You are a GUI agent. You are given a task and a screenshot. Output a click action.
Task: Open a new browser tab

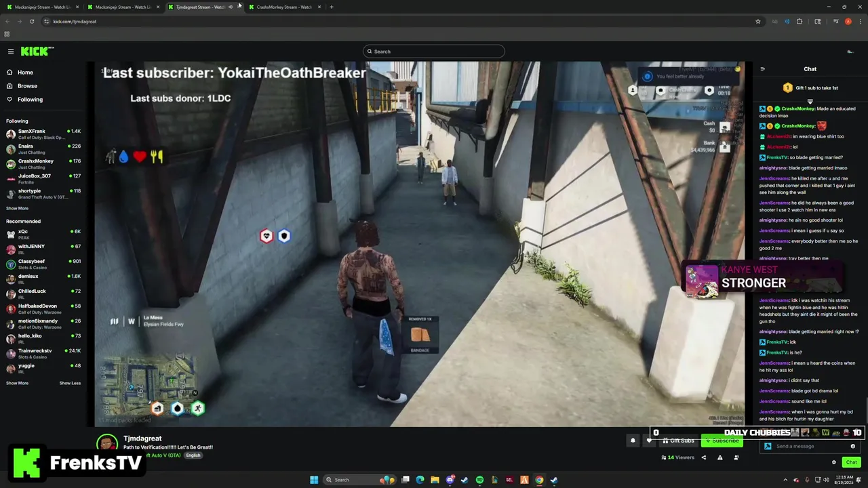[x=331, y=7]
